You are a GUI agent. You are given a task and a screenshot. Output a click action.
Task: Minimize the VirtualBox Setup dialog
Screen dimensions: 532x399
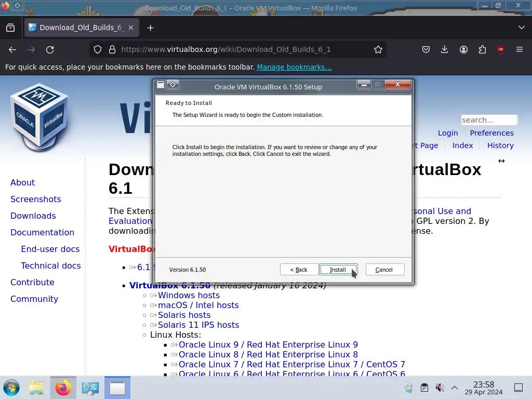pos(364,85)
